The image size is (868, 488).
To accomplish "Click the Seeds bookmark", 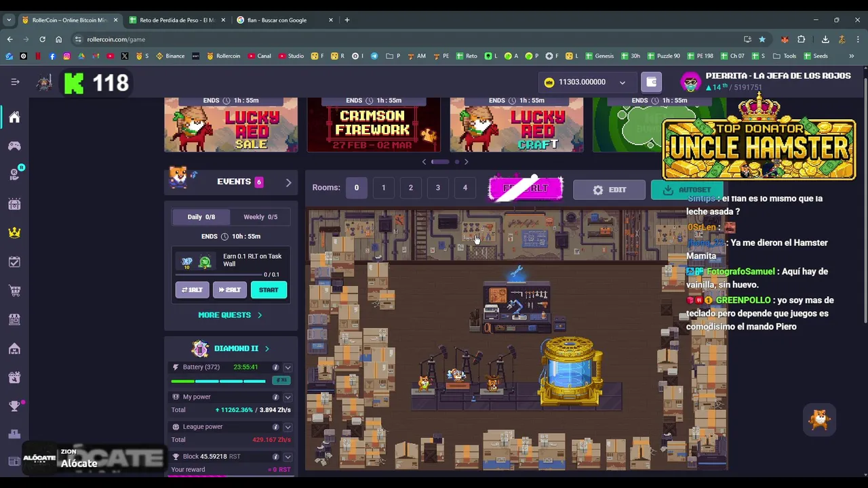I will pyautogui.click(x=815, y=56).
